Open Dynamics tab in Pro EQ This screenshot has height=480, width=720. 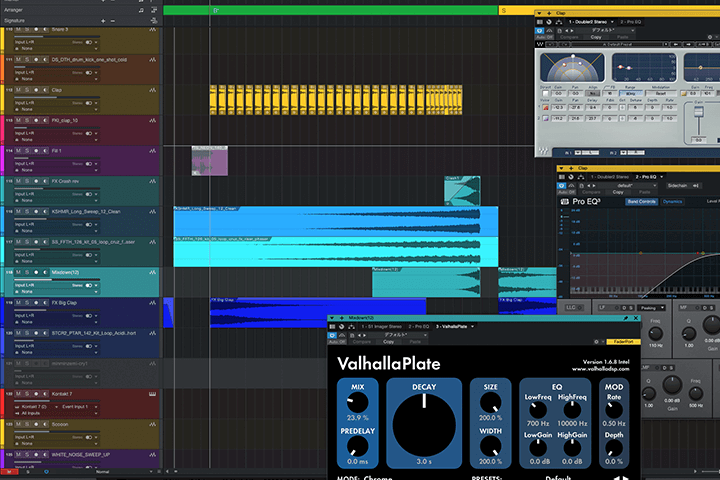click(672, 202)
